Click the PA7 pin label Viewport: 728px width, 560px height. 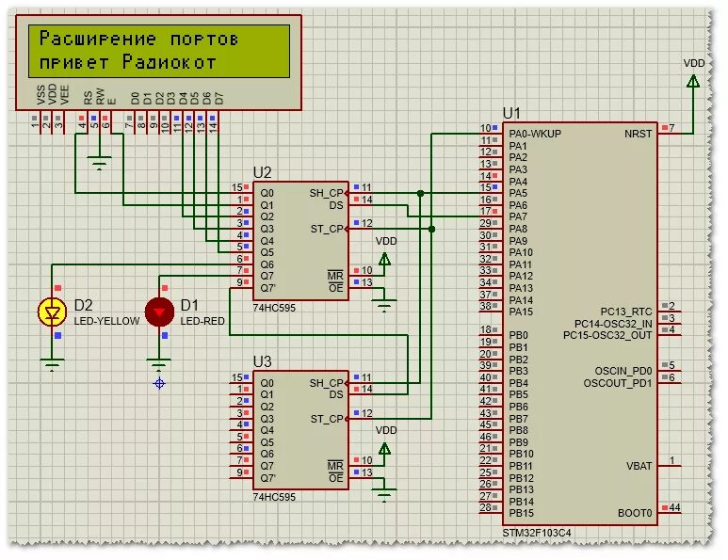pyautogui.click(x=518, y=217)
